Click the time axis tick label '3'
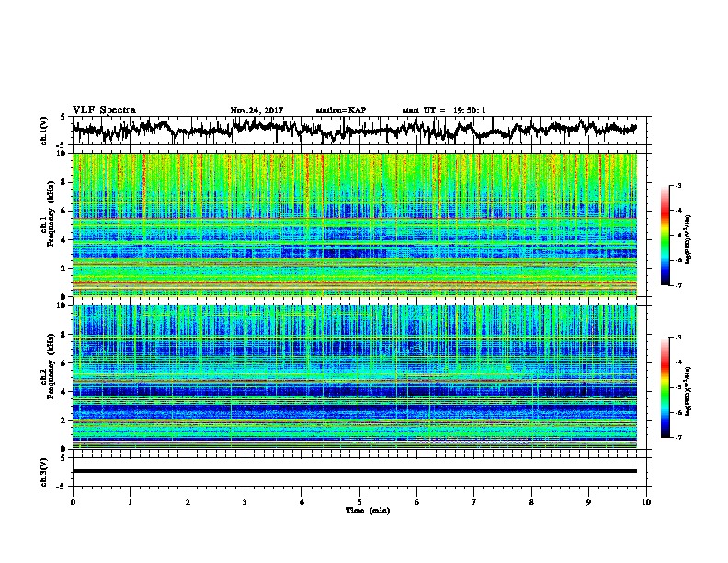 (245, 502)
